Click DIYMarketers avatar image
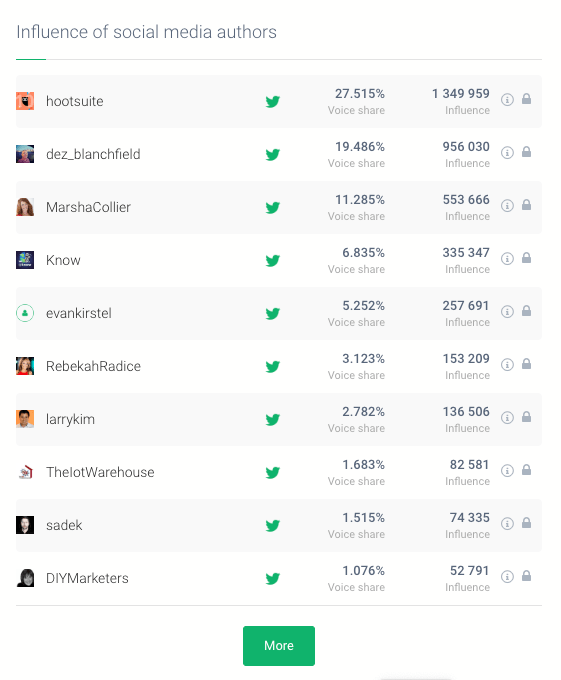This screenshot has height=680, width=561. point(25,578)
